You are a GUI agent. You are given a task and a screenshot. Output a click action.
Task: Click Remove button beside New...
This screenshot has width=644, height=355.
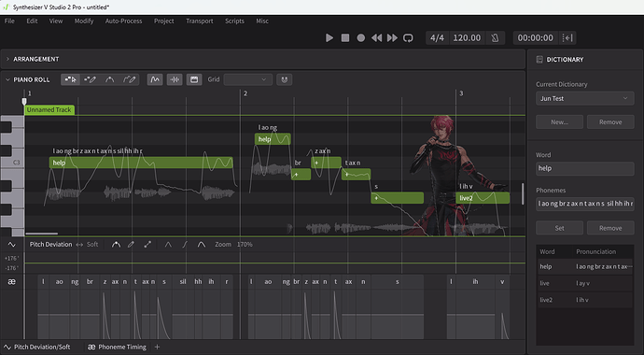click(610, 122)
